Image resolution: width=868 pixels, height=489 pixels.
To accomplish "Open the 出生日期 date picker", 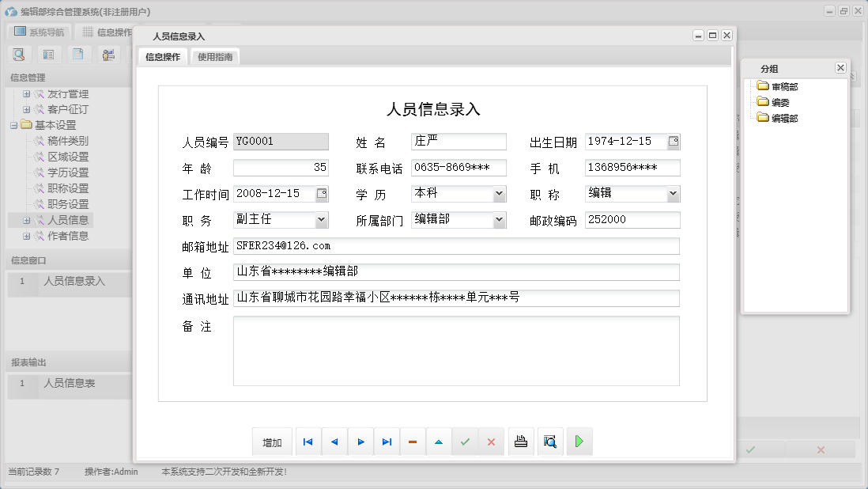I will (676, 141).
